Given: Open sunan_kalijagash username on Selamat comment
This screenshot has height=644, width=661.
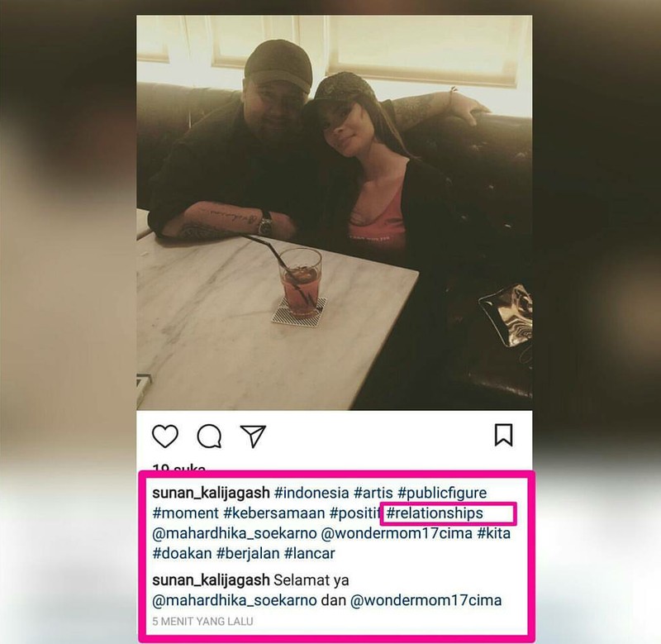Looking at the screenshot, I should (x=211, y=580).
